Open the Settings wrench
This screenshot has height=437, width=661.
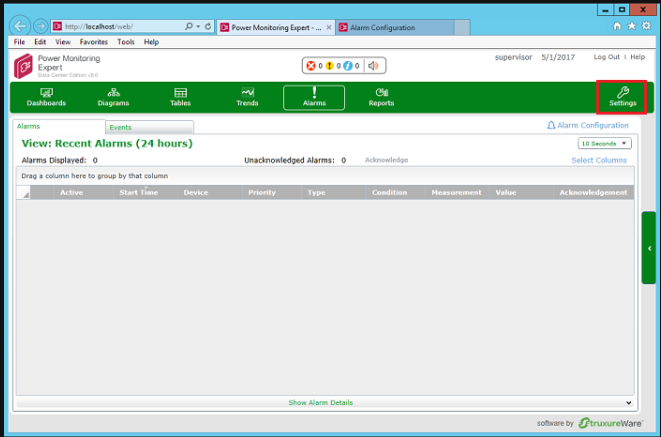click(622, 97)
